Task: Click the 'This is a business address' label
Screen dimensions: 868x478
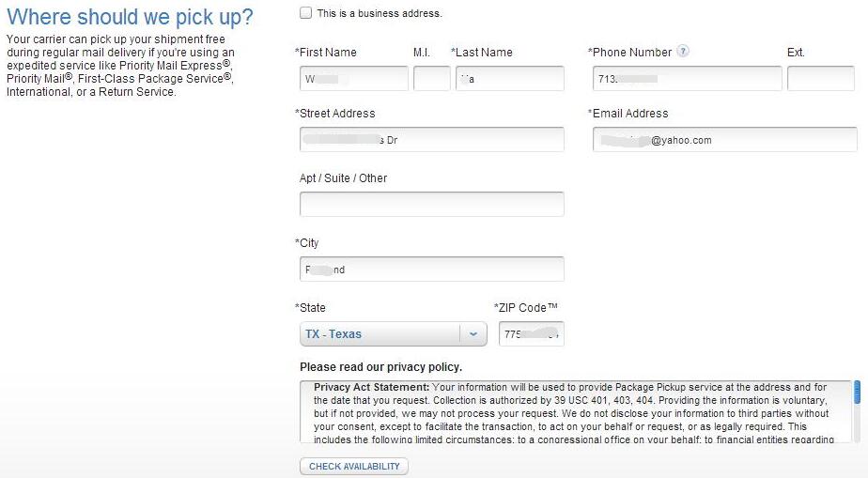Action: point(380,13)
